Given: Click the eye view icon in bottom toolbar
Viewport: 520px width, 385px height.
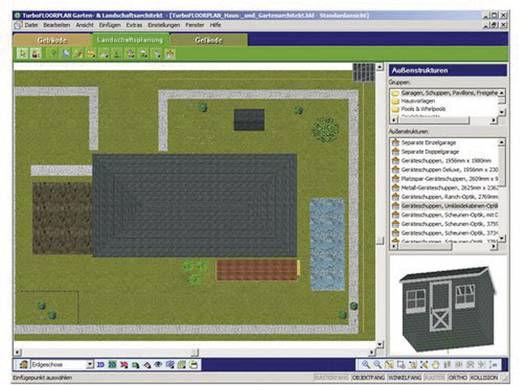Looking at the screenshot, I should pos(158,365).
